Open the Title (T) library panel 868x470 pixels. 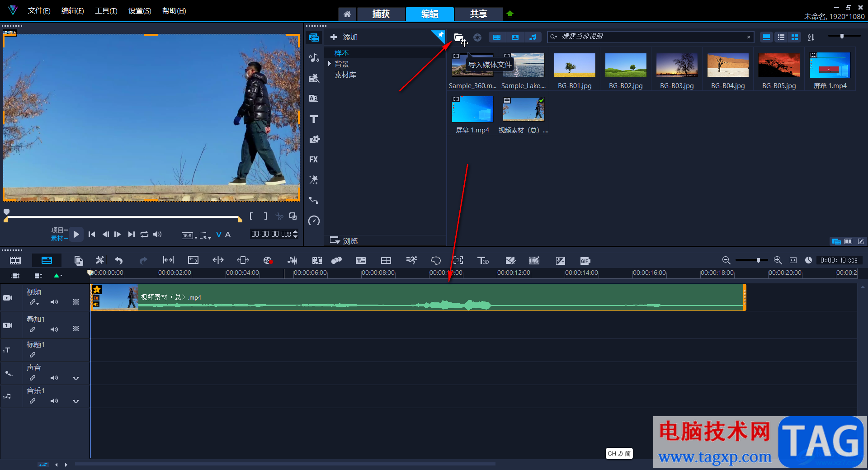point(314,119)
